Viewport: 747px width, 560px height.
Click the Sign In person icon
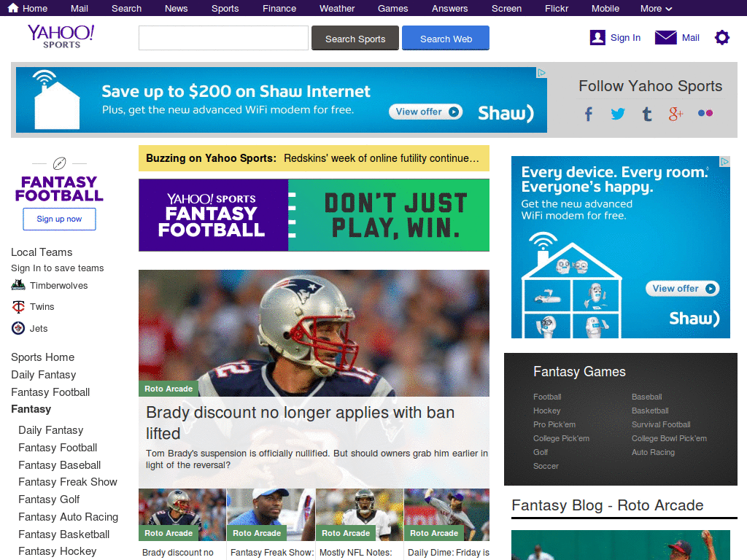(x=597, y=38)
